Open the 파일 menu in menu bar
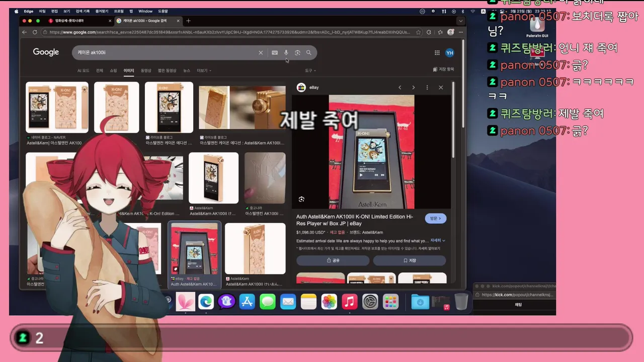Viewport: 644px width, 362px height. click(x=42, y=11)
